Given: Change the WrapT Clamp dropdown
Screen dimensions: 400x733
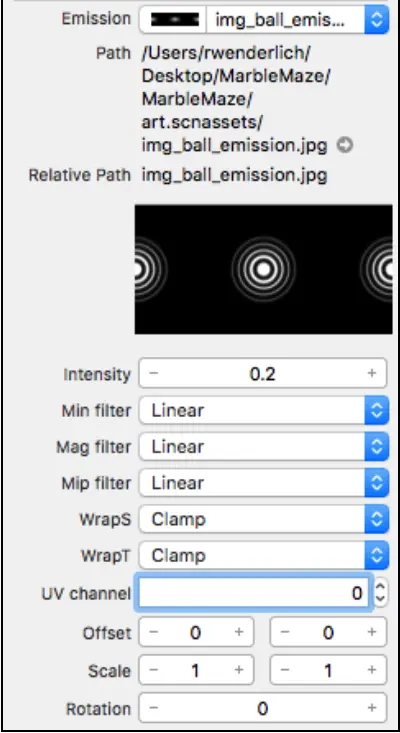Looking at the screenshot, I should click(x=264, y=556).
